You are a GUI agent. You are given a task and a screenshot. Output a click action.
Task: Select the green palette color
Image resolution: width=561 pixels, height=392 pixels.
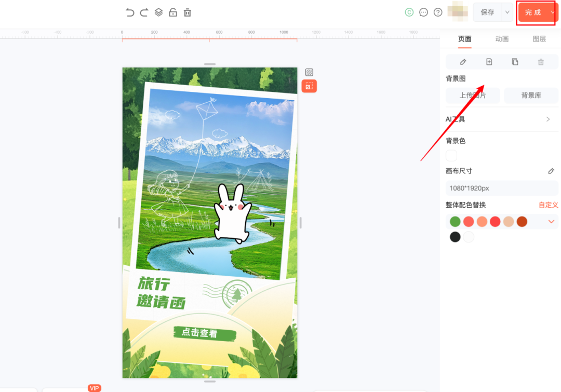tap(455, 222)
